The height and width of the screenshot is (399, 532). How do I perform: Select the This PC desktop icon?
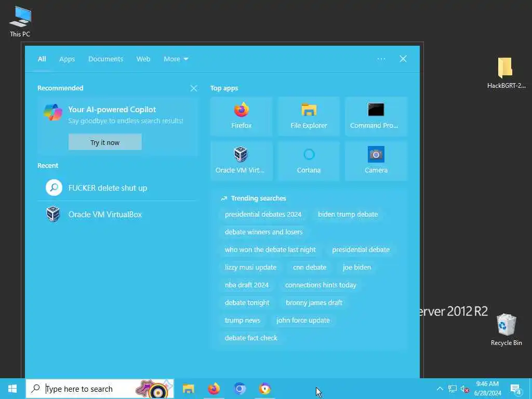(20, 21)
